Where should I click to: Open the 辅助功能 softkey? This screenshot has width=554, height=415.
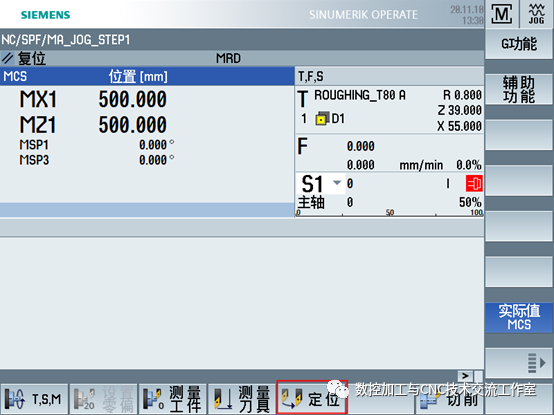[519, 89]
